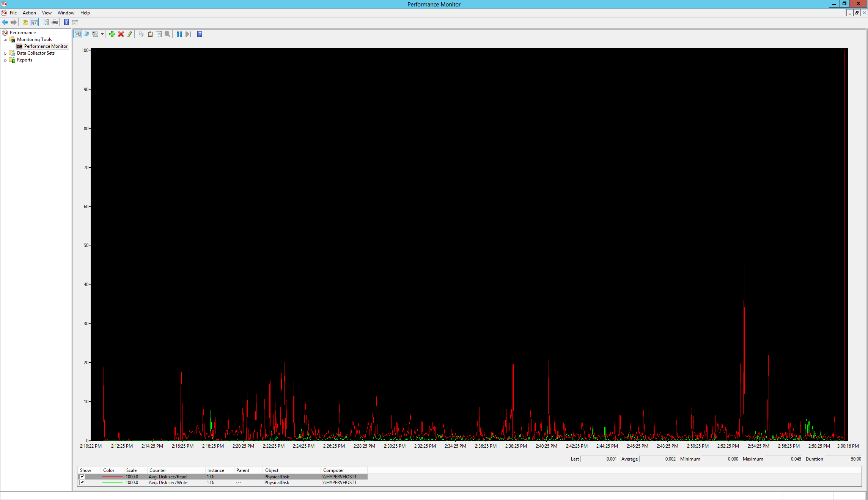Toggle the Show/Hide Action Pane icon
The width and height of the screenshot is (868, 500).
(x=75, y=22)
